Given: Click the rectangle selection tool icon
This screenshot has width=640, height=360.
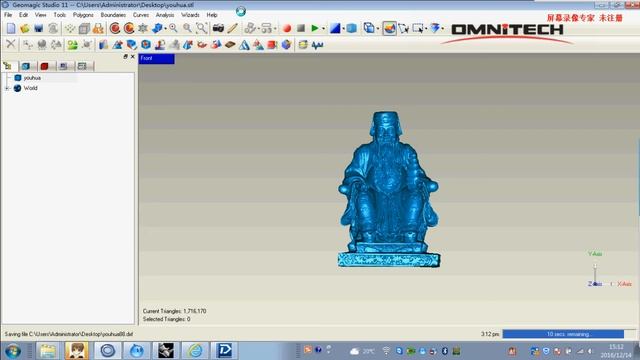Looking at the screenshot, I should point(418,28).
